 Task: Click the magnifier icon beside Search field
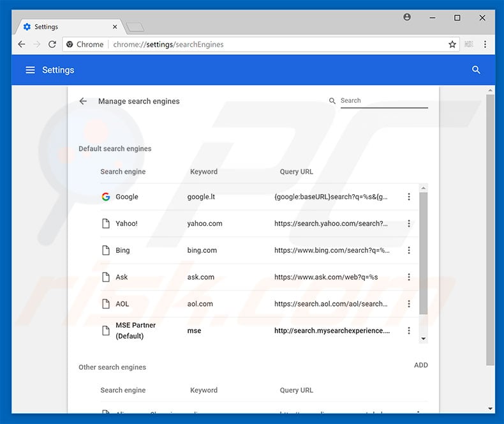point(332,101)
